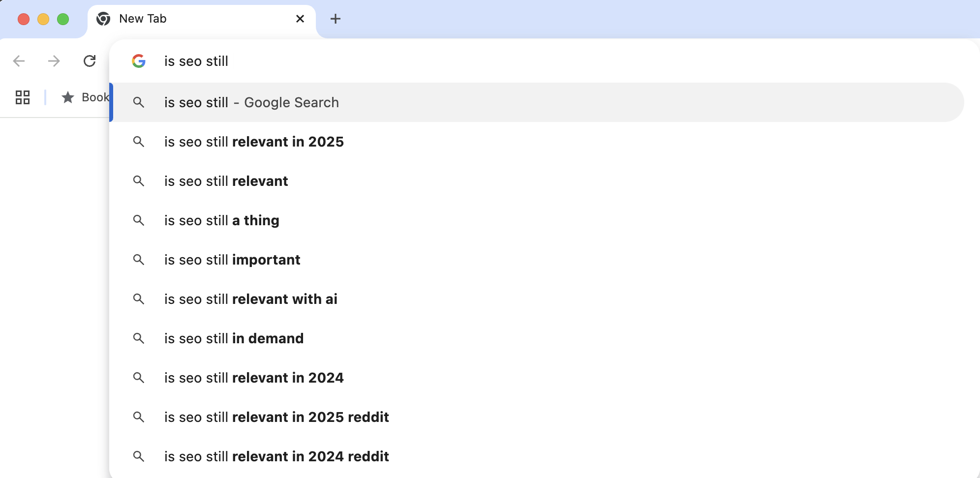This screenshot has height=478, width=980.
Task: Click the magnifier icon next to 'is seo still relevant'
Action: [139, 181]
